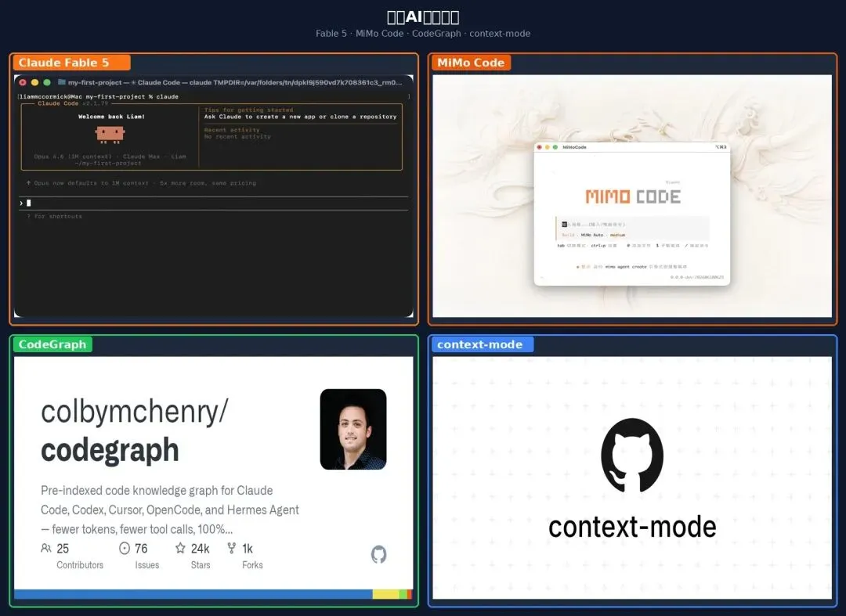The image size is (846, 616).
Task: Click the 'Tips for getting started' heading
Action: [x=248, y=110]
